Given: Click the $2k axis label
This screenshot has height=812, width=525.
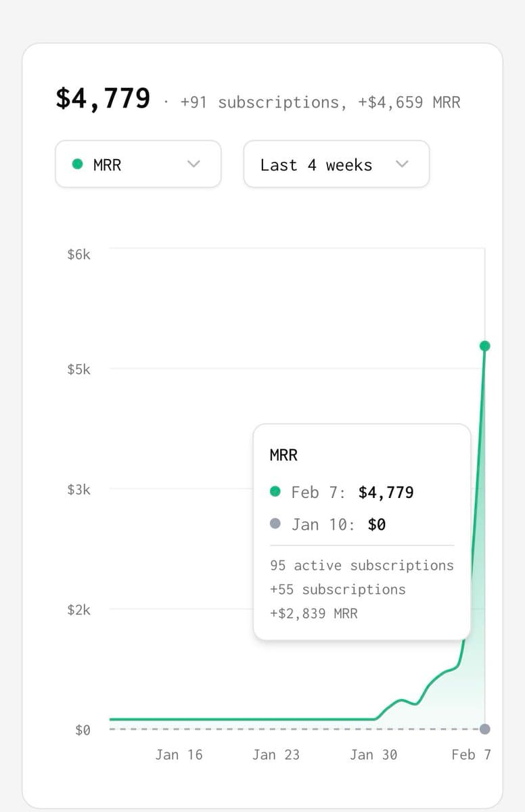Looking at the screenshot, I should pos(78,610).
